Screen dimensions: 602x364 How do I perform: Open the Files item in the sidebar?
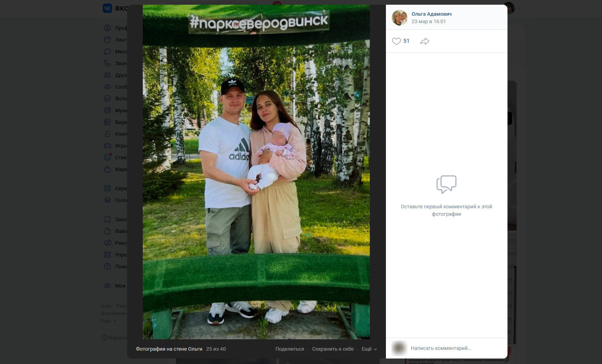pyautogui.click(x=115, y=231)
